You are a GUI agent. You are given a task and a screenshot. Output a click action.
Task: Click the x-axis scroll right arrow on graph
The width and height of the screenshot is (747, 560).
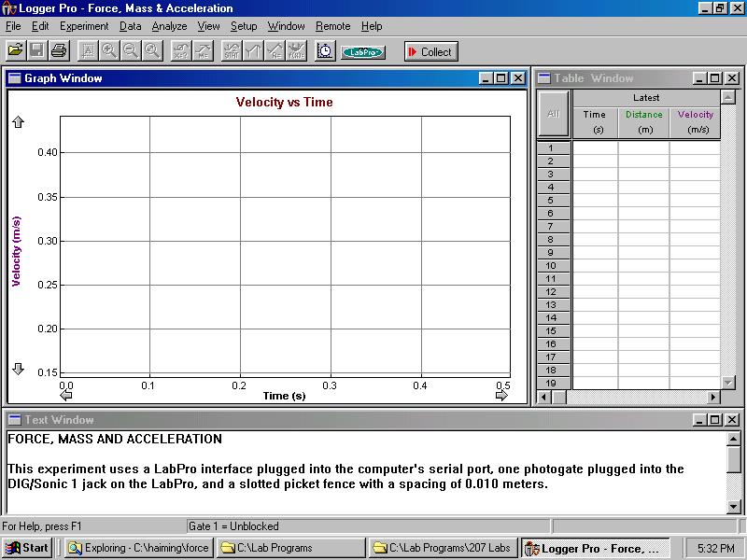point(501,395)
